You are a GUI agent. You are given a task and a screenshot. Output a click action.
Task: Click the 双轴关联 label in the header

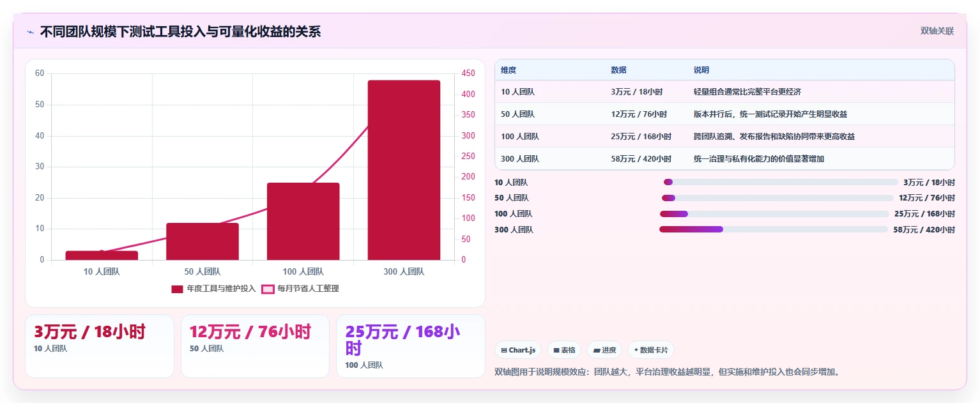tap(937, 31)
